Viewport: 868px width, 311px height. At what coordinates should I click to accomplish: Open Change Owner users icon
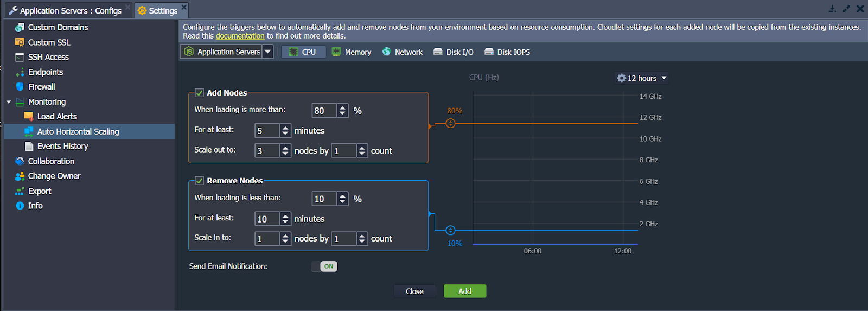(20, 176)
